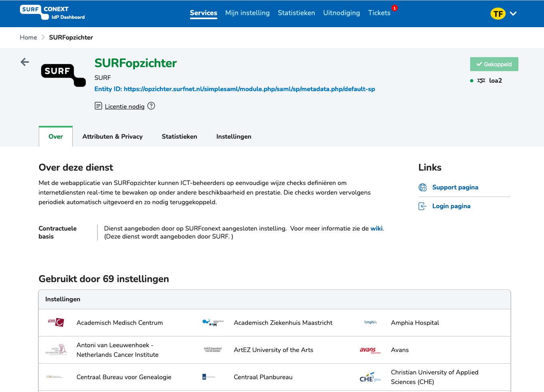544x392 pixels.
Task: Click the SURFconext IdP Dashboard logo
Action: pos(52,13)
